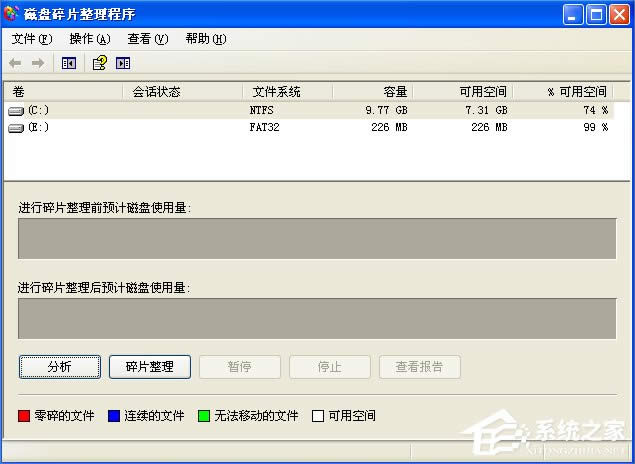Click the 7.31 GB free space value
This screenshot has width=635, height=464.
486,110
